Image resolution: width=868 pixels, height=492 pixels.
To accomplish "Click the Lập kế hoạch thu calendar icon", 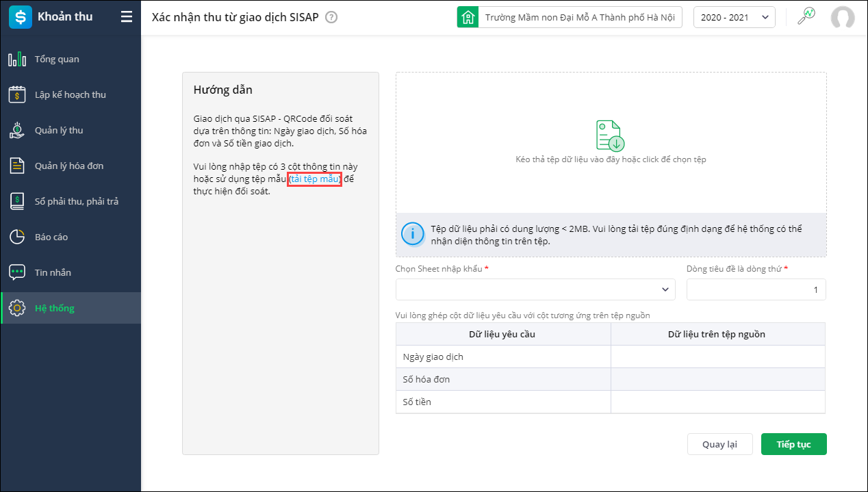I will pyautogui.click(x=17, y=94).
